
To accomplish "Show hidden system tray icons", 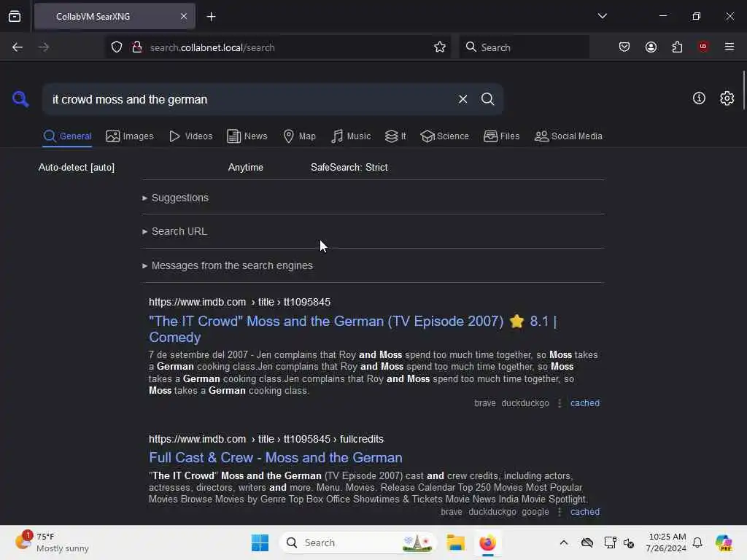I will click(x=564, y=542).
